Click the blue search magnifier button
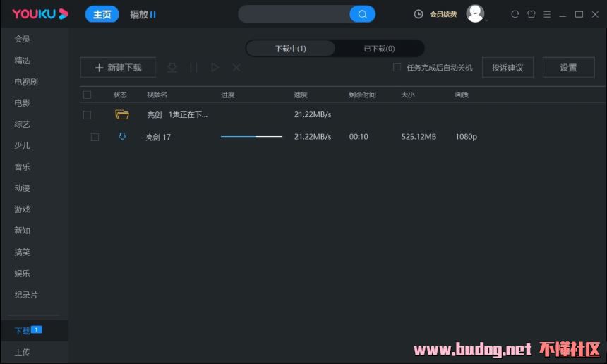Screen dimensions: 607x364 pos(362,14)
